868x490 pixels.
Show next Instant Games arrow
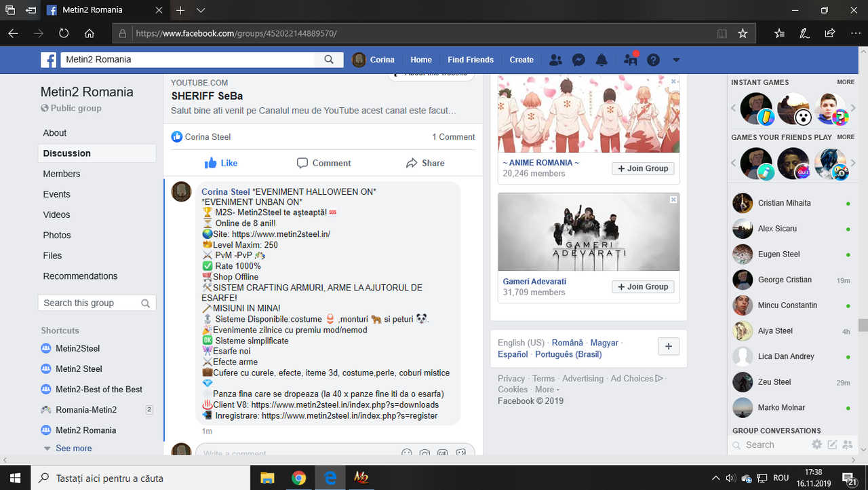click(x=854, y=109)
